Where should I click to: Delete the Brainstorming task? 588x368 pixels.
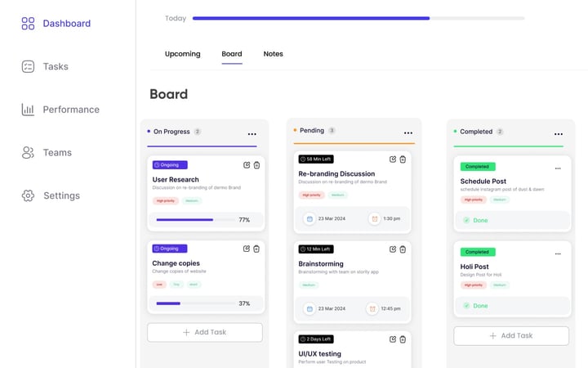click(403, 249)
